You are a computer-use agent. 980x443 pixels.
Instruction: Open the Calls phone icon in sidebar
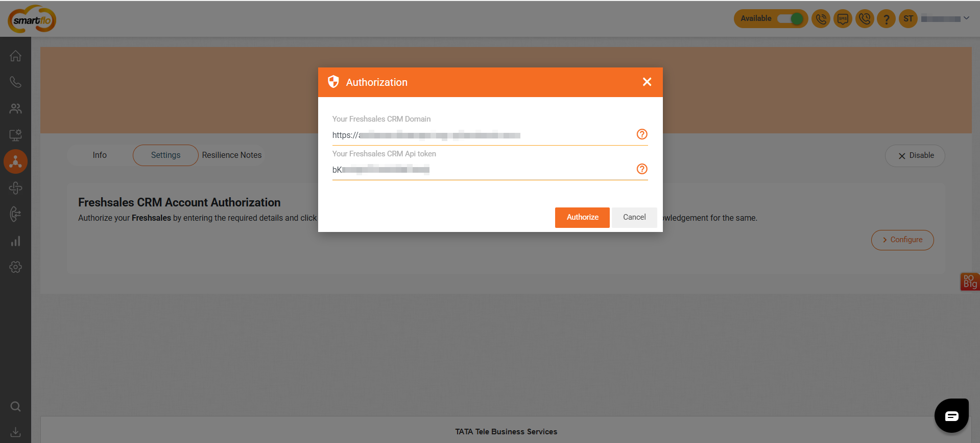click(15, 82)
